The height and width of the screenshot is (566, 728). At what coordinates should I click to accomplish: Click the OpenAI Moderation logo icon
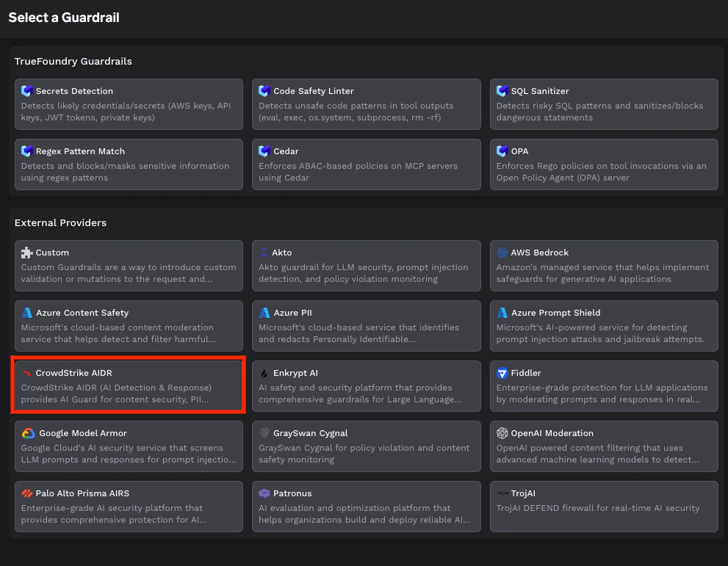tap(502, 433)
